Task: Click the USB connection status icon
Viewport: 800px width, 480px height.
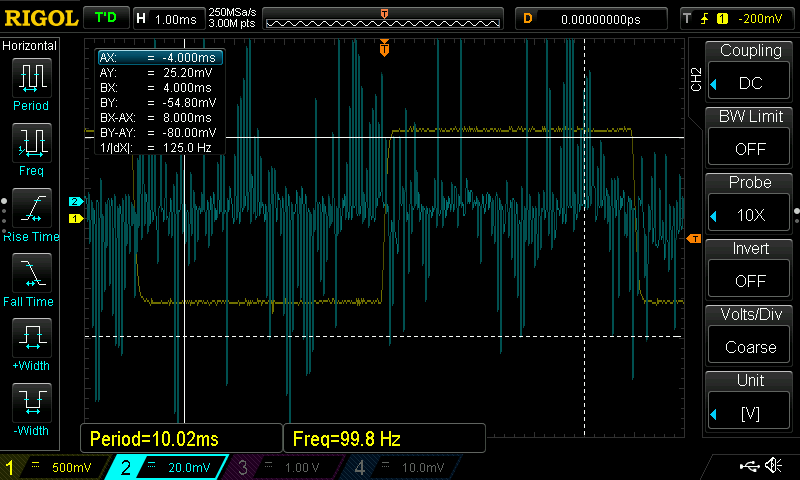Action: click(x=749, y=466)
